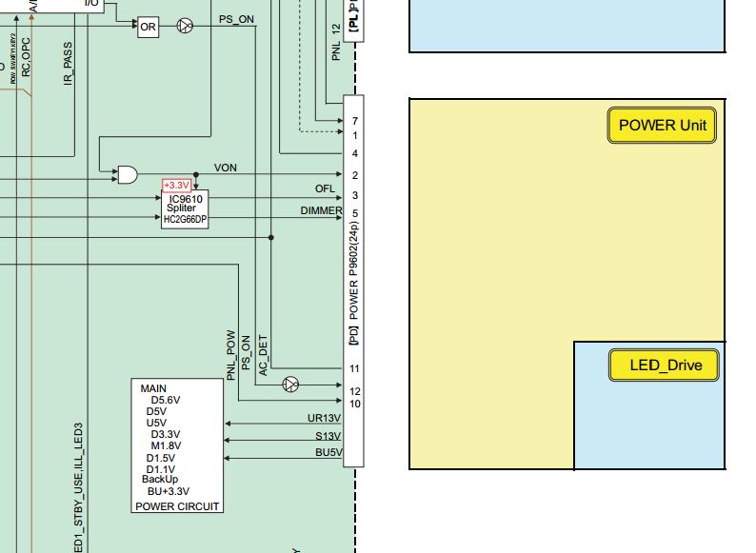
Task: Click the D1.1V entry
Action: pos(161,469)
